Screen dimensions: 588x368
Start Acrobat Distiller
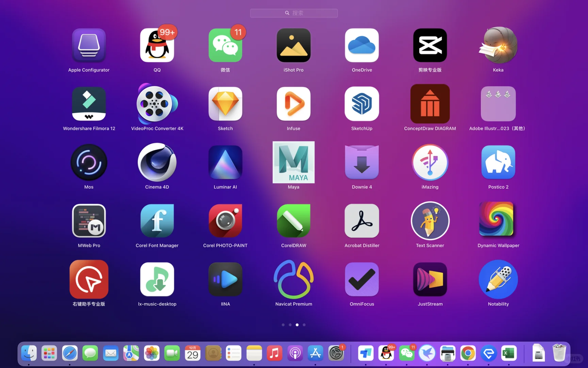(x=361, y=221)
